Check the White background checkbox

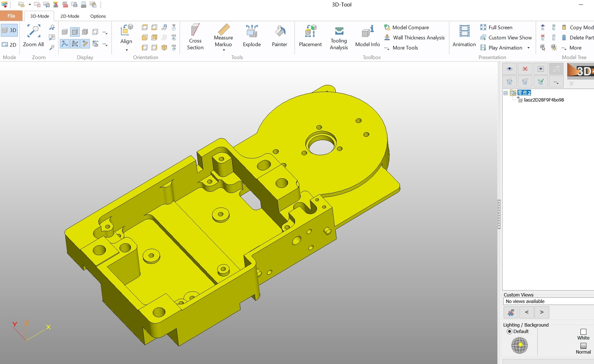[x=583, y=332]
